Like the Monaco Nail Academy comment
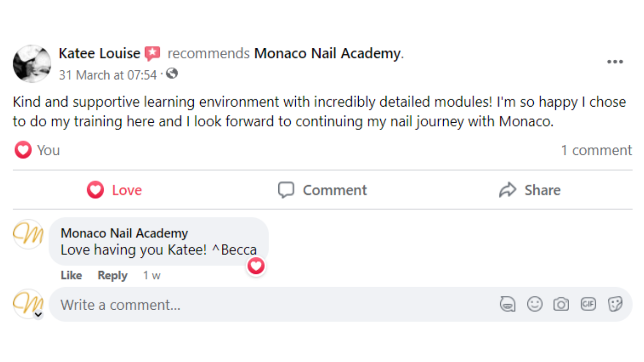This screenshot has height=362, width=644. [71, 276]
